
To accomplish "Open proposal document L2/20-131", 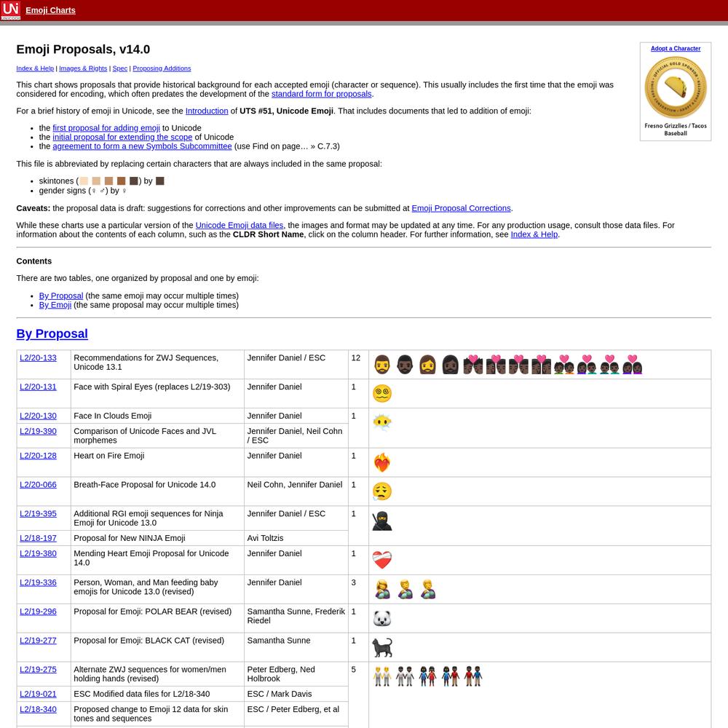I will (38, 387).
